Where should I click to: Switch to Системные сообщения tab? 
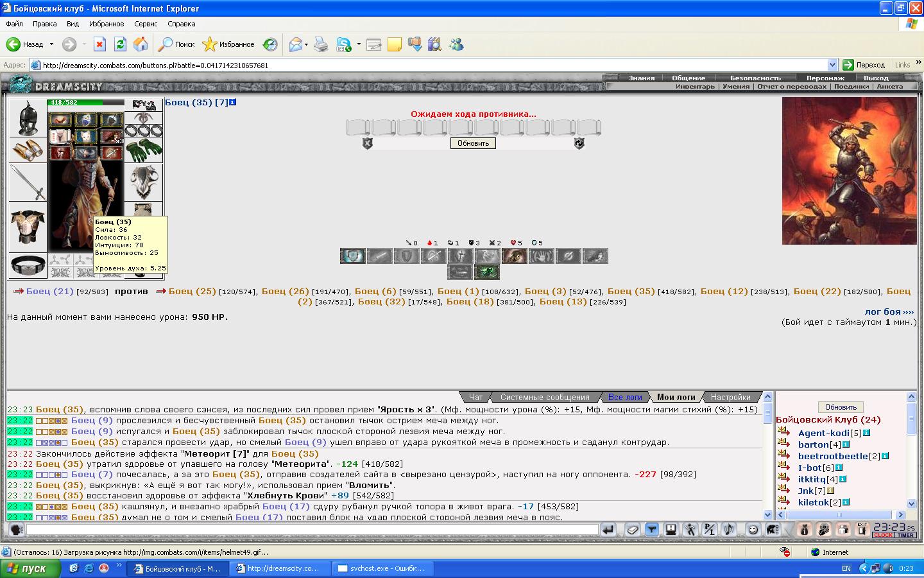[x=545, y=397]
